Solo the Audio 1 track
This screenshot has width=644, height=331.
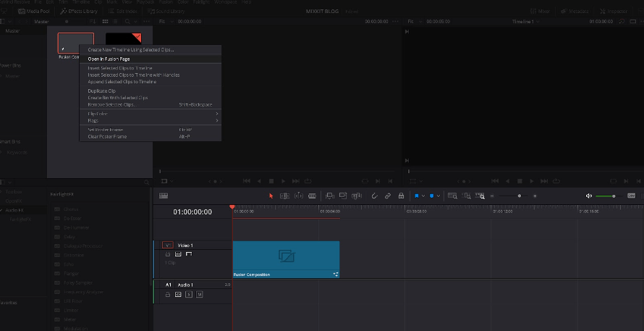pyautogui.click(x=189, y=294)
